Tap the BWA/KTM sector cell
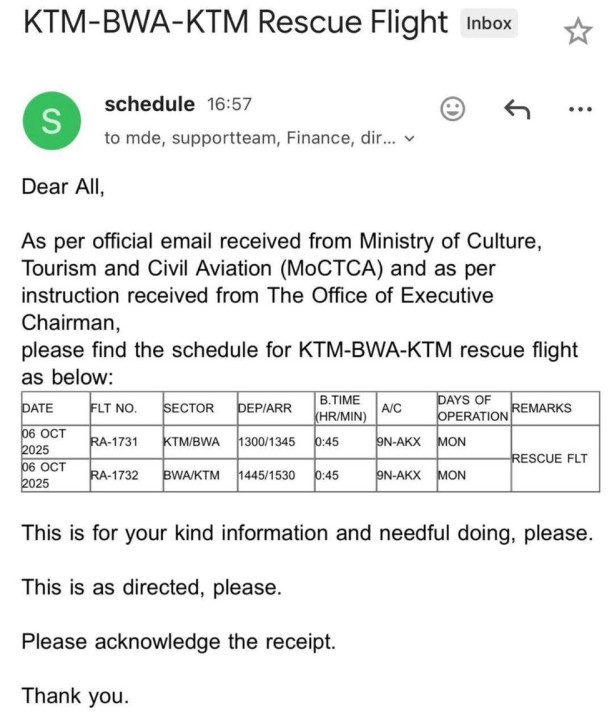 click(x=190, y=476)
